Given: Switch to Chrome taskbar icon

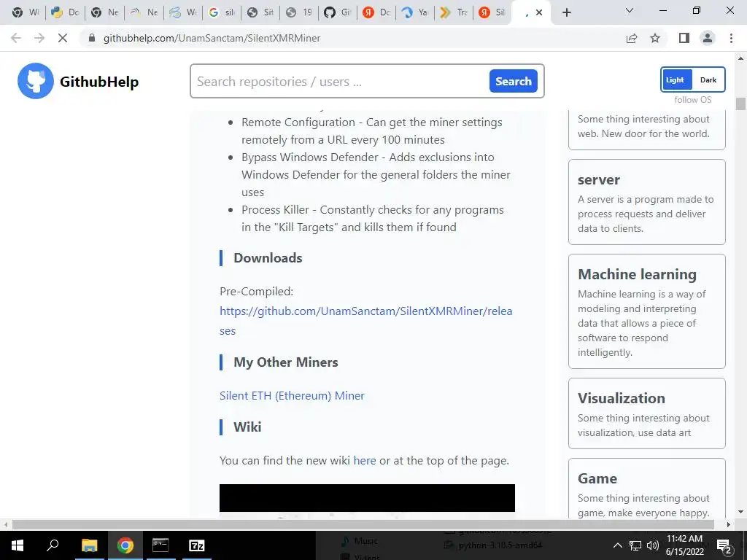Looking at the screenshot, I should click(x=125, y=545).
